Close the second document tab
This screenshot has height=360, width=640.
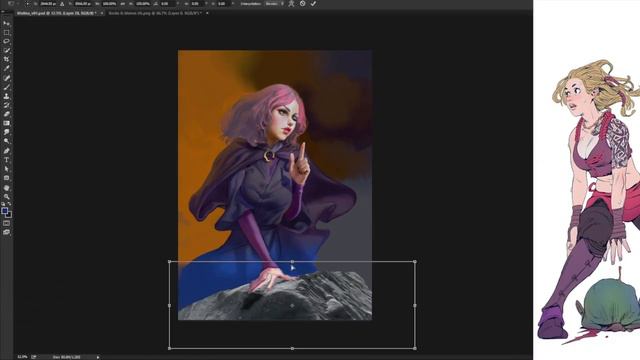(x=207, y=13)
